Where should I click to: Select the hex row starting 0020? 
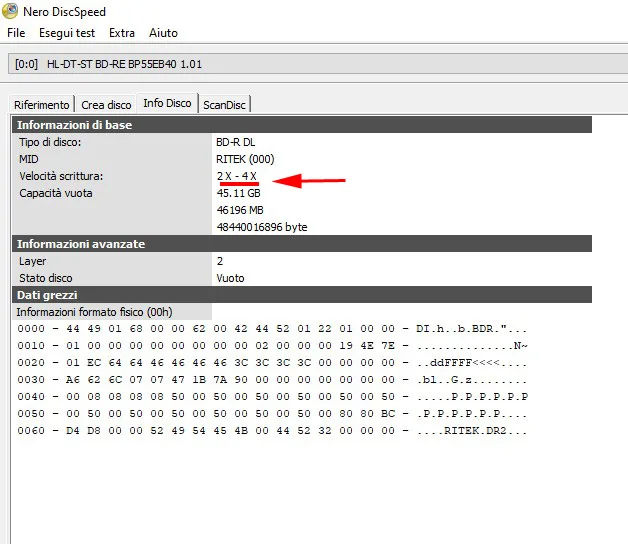coord(272,363)
